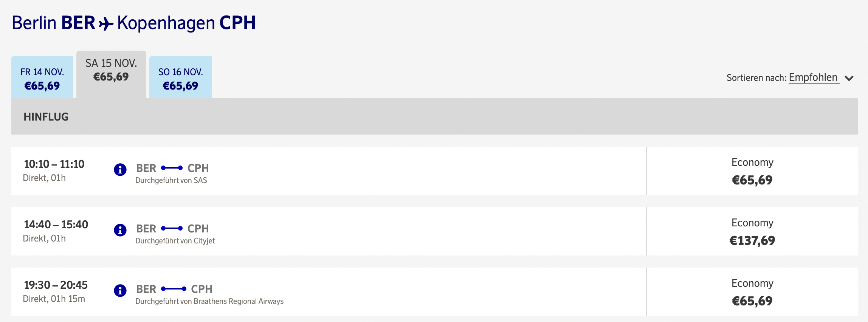Click the 14:40 – 15:40 flight time

click(x=56, y=224)
